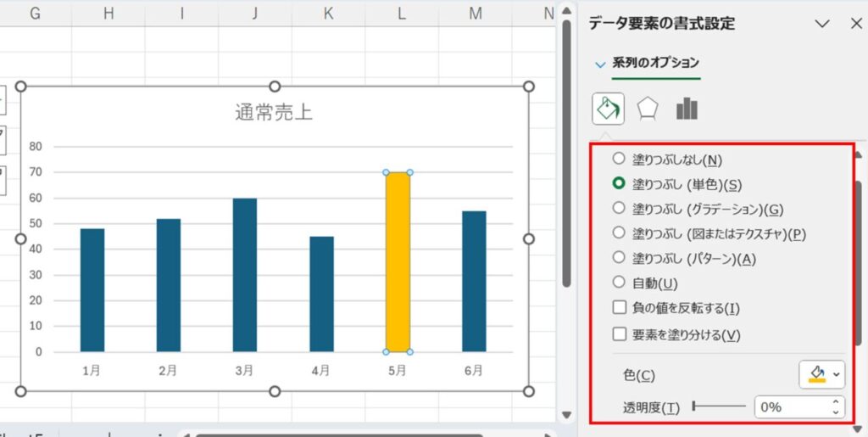
Task: Enable 負の値を反転する(I) checkbox
Action: 619,307
